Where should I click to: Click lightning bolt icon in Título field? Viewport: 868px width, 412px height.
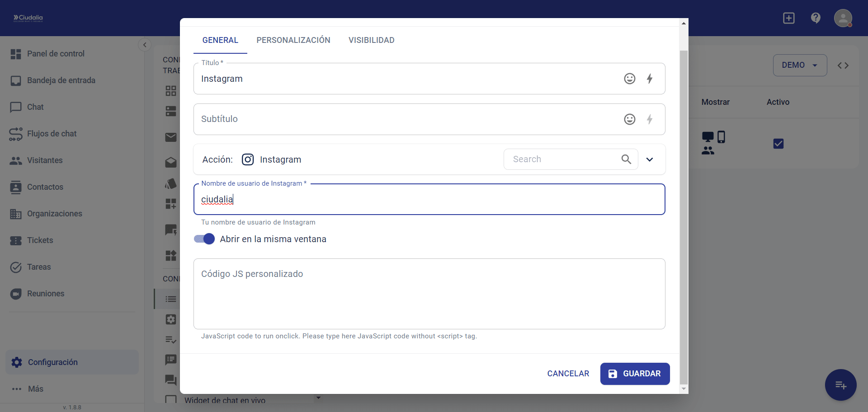click(649, 79)
